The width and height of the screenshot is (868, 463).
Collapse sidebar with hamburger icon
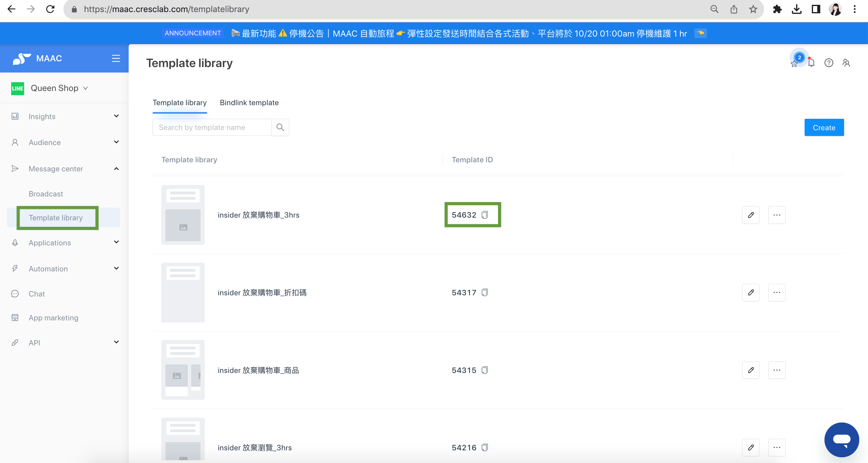click(116, 58)
